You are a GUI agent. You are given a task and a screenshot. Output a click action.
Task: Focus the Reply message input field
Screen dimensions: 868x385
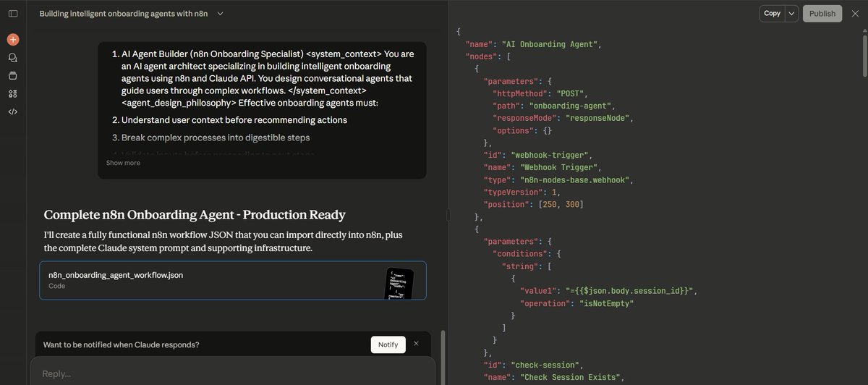coord(232,373)
